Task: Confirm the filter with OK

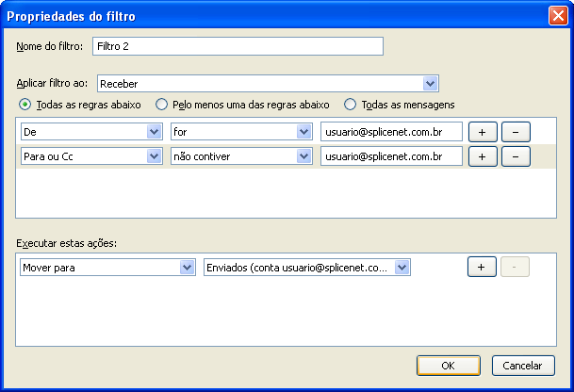Action: coord(449,366)
